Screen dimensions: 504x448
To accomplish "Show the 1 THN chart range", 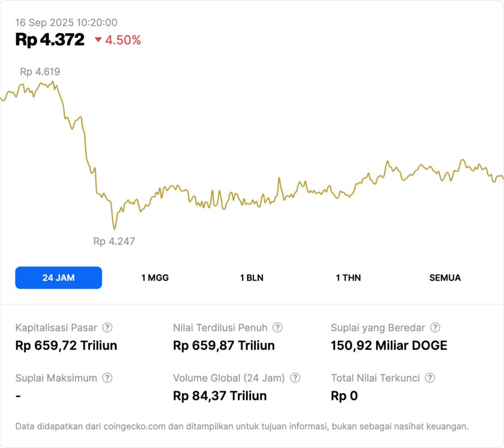I will click(348, 278).
